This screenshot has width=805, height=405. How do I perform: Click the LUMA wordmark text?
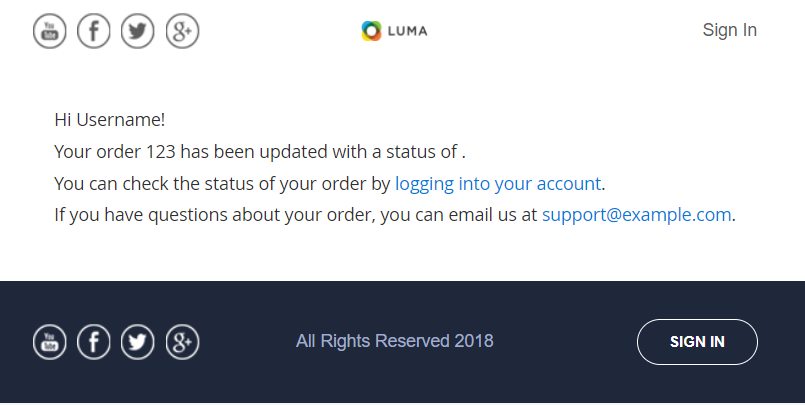[408, 31]
